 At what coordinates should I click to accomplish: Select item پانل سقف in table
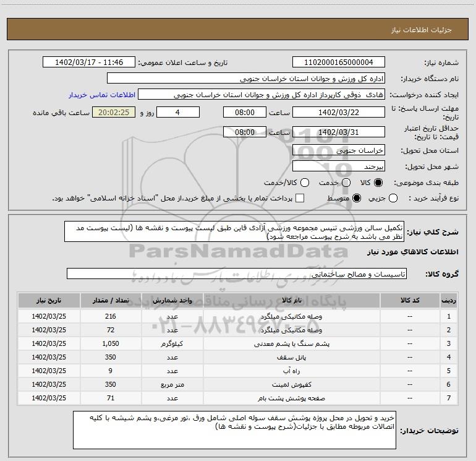291,357
